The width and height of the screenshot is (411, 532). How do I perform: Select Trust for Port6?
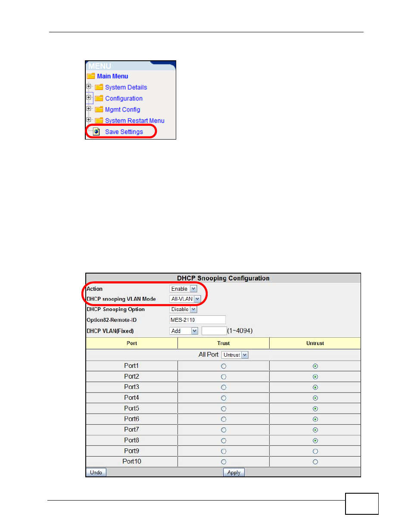point(224,419)
